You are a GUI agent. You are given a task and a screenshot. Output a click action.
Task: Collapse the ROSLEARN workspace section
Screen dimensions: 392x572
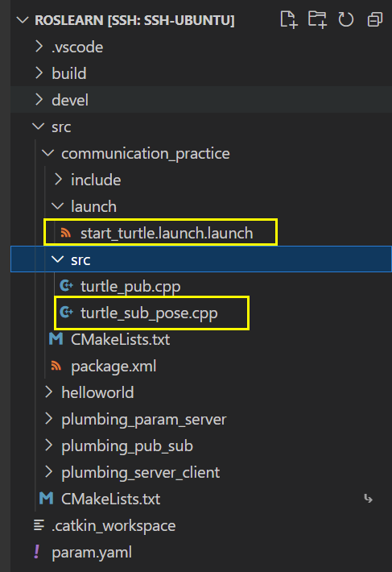pos(23,20)
